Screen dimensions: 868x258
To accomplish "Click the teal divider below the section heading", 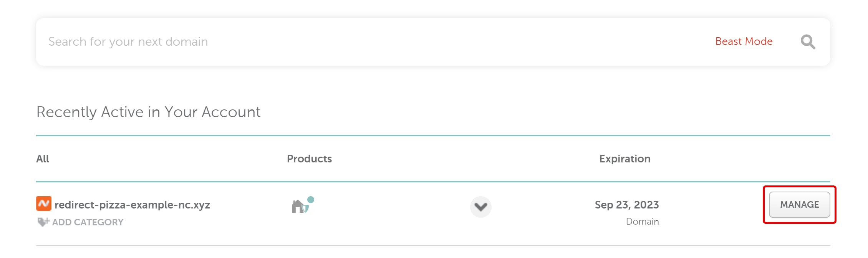I will tap(433, 136).
